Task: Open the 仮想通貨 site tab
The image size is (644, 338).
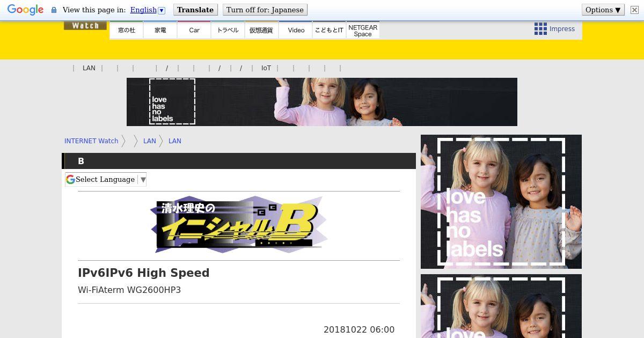Action: [262, 30]
